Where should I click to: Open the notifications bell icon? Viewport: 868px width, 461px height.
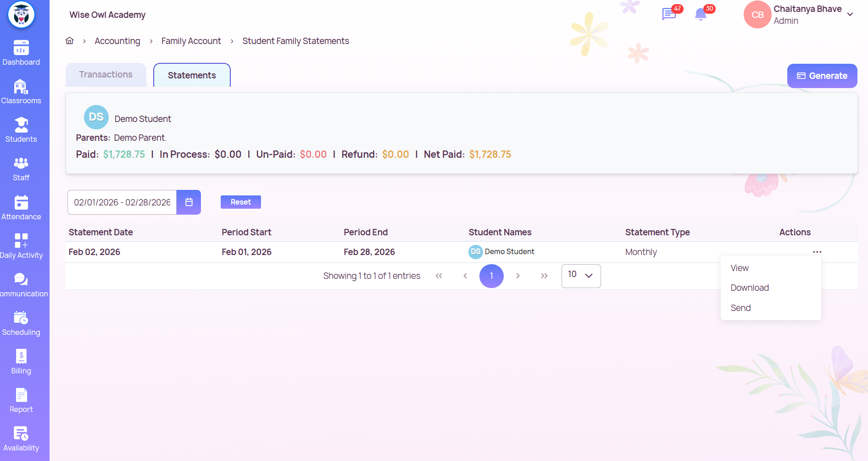point(701,15)
